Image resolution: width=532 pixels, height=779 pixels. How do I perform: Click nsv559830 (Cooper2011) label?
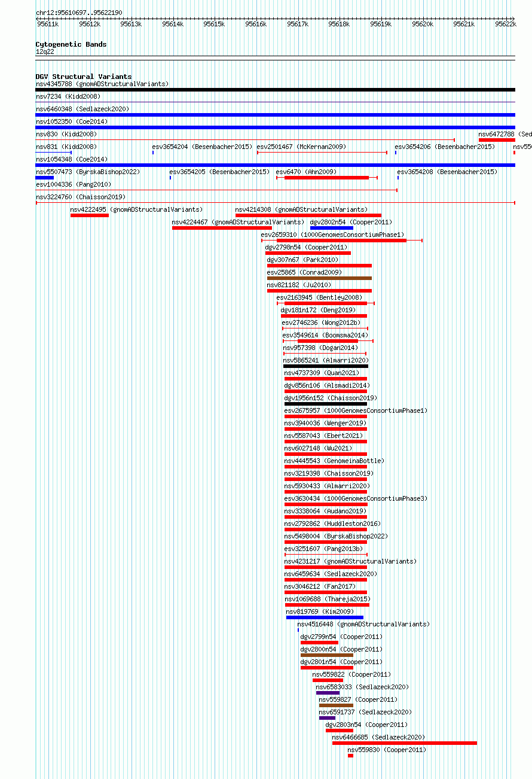(387, 750)
